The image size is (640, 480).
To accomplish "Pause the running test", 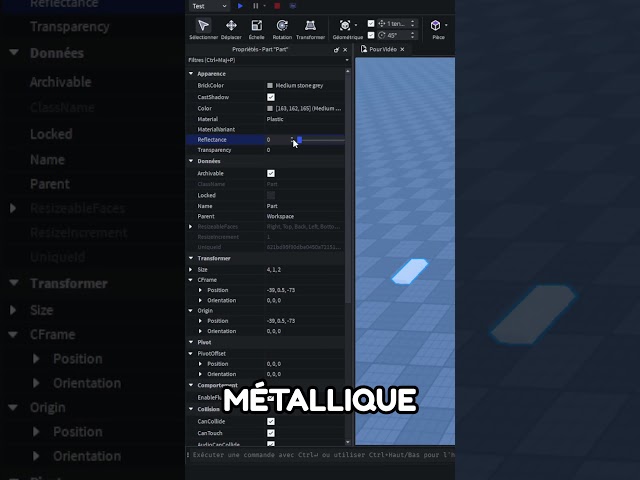I will (x=256, y=6).
